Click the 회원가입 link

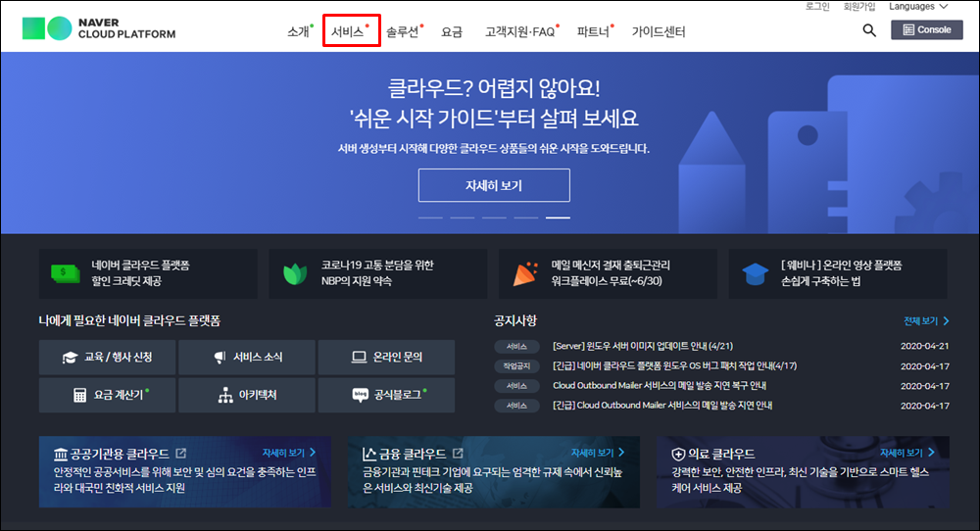(859, 6)
